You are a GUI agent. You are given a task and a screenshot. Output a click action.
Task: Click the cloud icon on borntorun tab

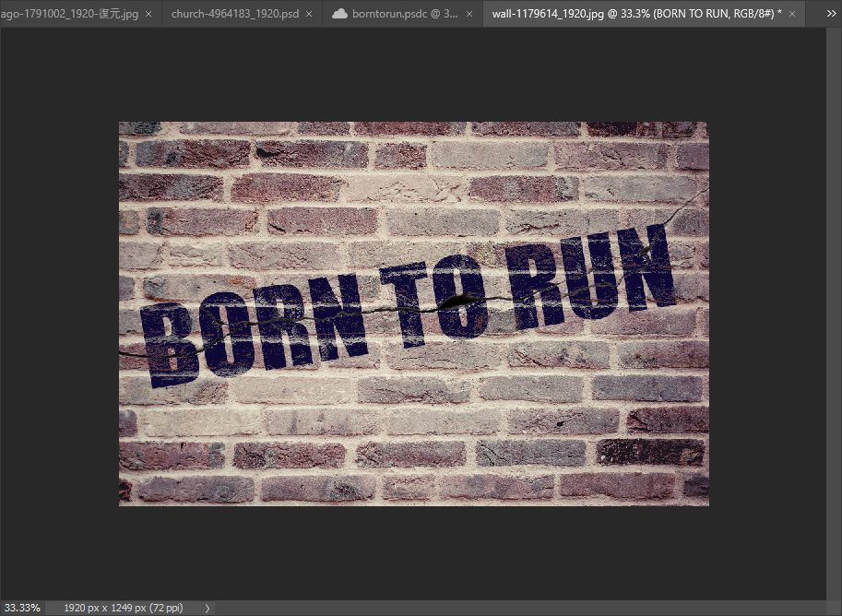coord(339,14)
